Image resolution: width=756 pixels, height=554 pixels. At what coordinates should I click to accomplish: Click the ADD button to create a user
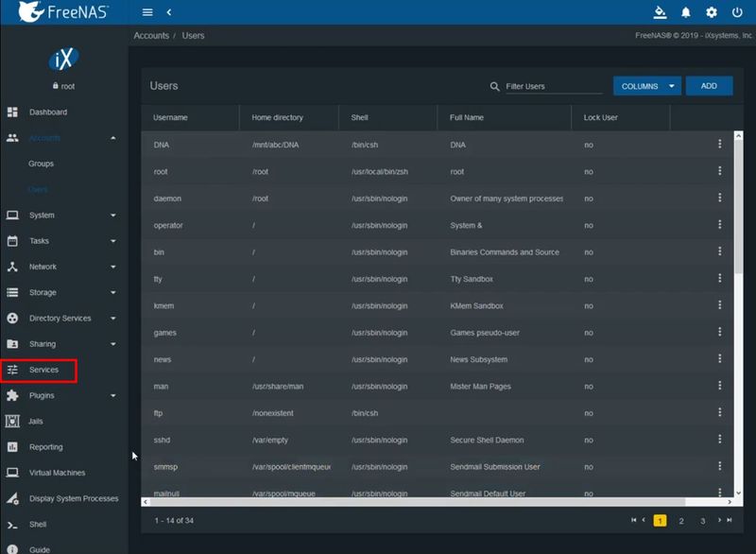[709, 85]
